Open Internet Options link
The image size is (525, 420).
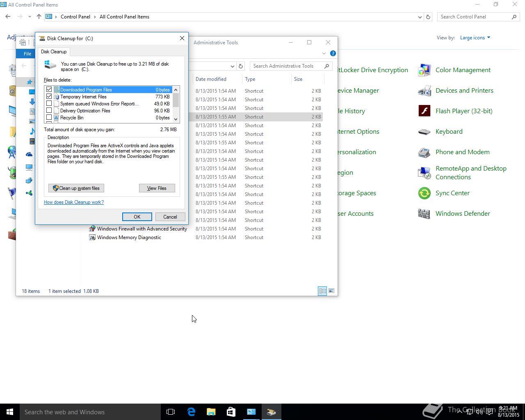(x=358, y=132)
